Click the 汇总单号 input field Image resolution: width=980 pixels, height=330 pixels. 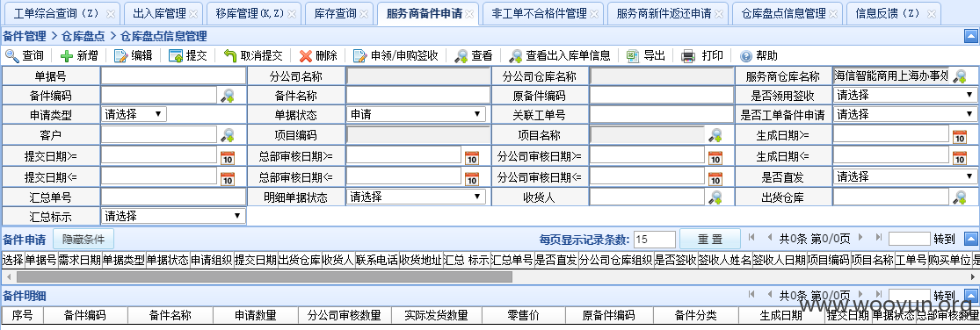(174, 197)
